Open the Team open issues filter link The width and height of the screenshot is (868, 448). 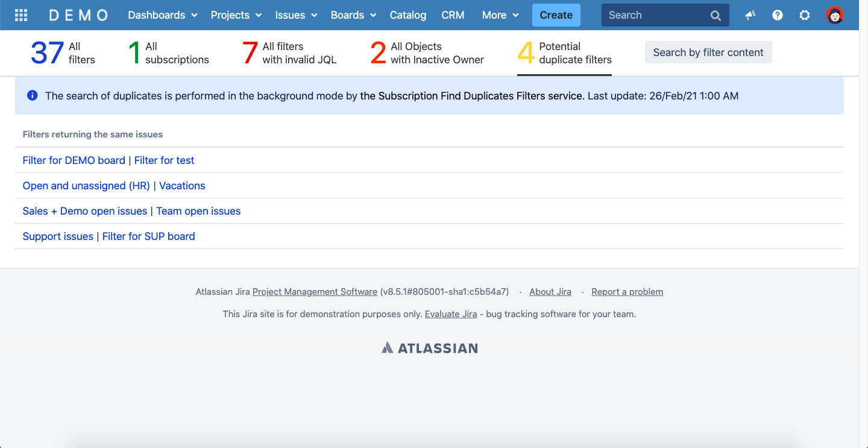point(198,211)
